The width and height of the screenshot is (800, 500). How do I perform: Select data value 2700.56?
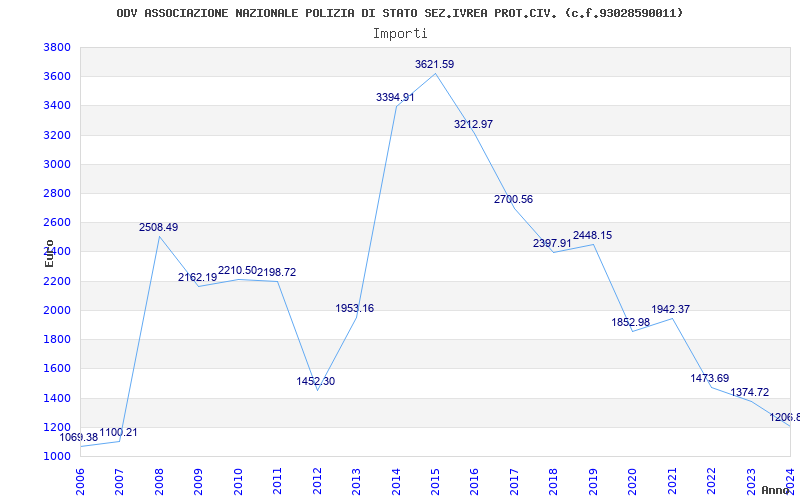(x=513, y=199)
